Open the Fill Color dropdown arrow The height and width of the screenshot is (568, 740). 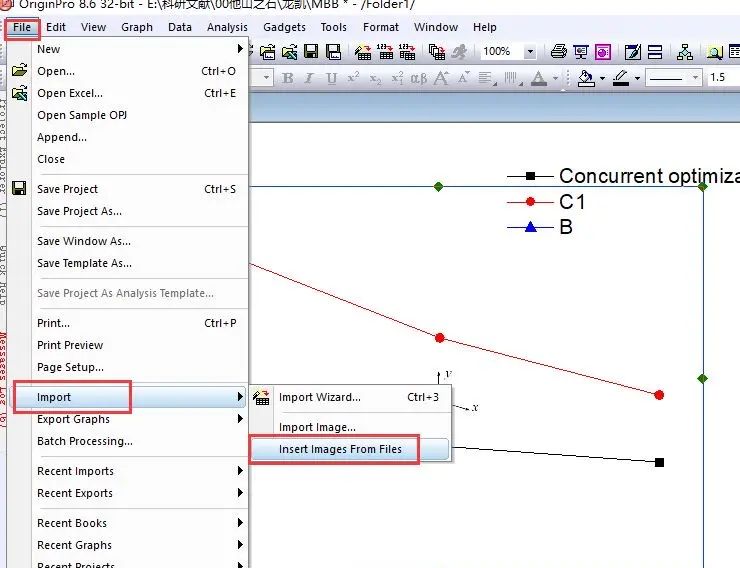(x=602, y=78)
